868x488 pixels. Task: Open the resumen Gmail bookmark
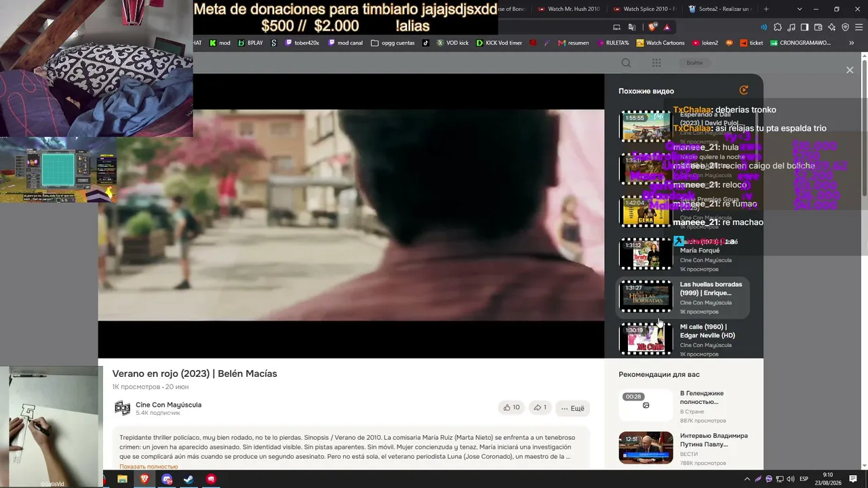click(x=574, y=43)
